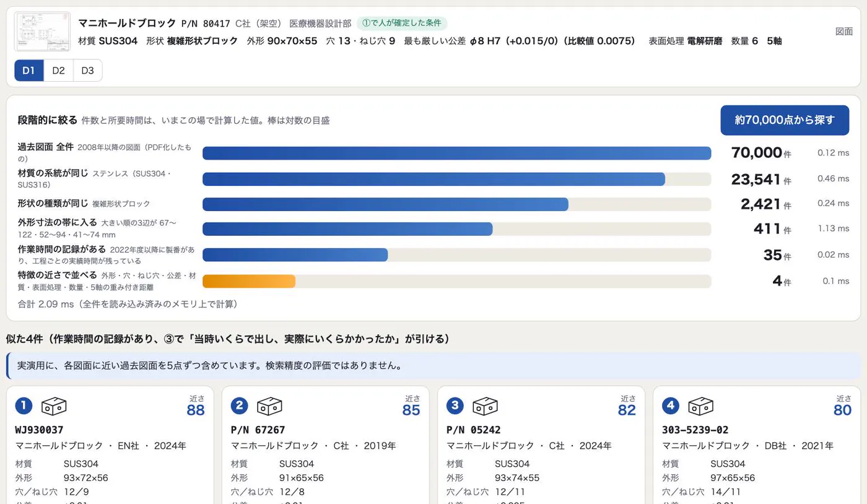Click 表面処理 電解研磨 in header
The height and width of the screenshot is (504, 867).
point(686,41)
